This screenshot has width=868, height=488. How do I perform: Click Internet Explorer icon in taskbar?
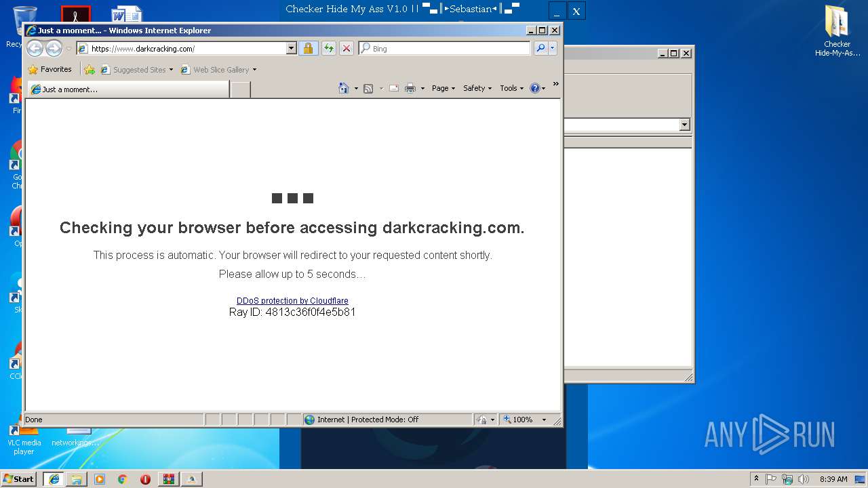coord(54,479)
